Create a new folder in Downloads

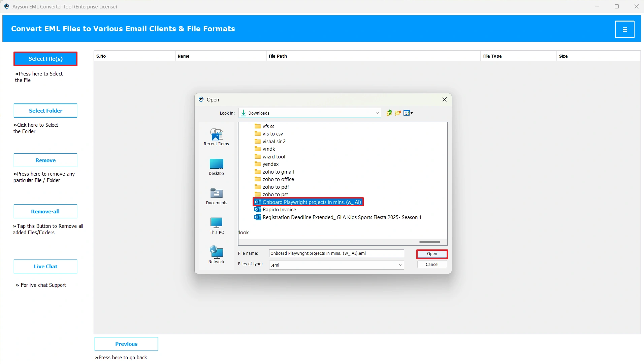398,113
